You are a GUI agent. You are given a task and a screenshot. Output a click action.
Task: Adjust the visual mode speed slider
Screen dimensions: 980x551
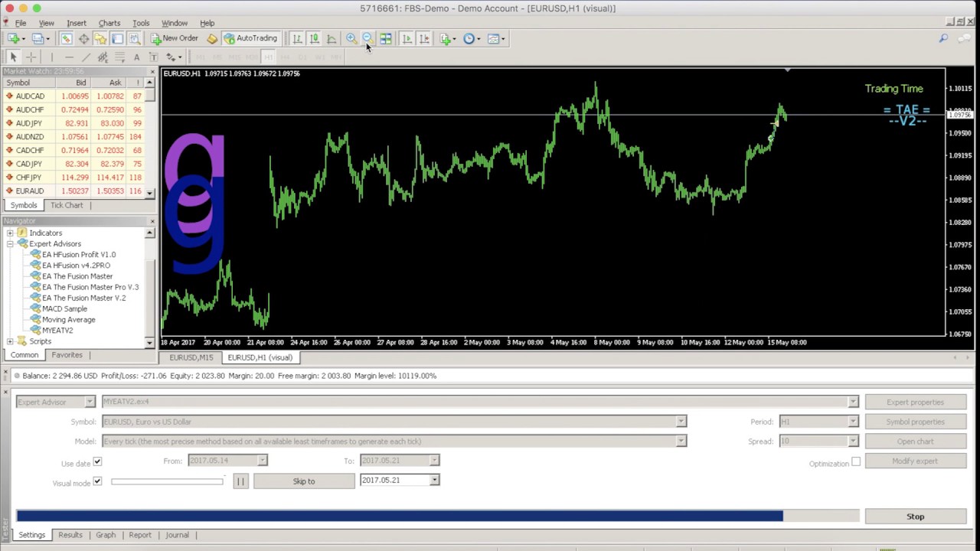(167, 481)
